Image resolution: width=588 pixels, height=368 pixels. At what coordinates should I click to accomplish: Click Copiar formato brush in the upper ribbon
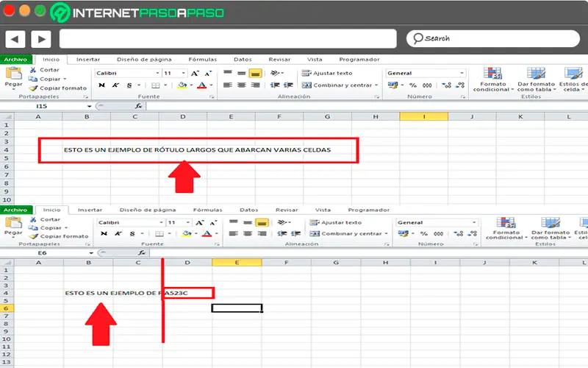(33, 88)
